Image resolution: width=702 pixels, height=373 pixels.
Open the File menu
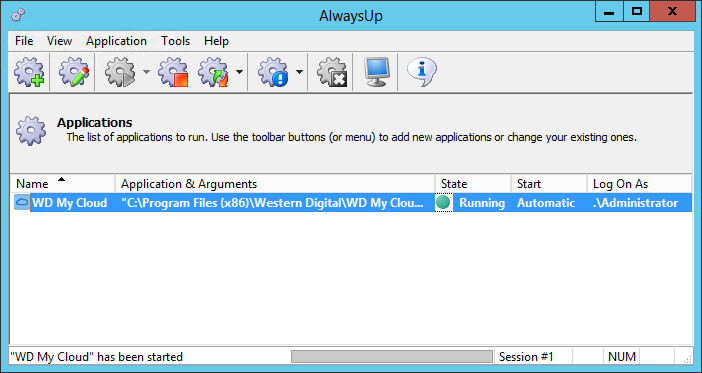pos(24,41)
